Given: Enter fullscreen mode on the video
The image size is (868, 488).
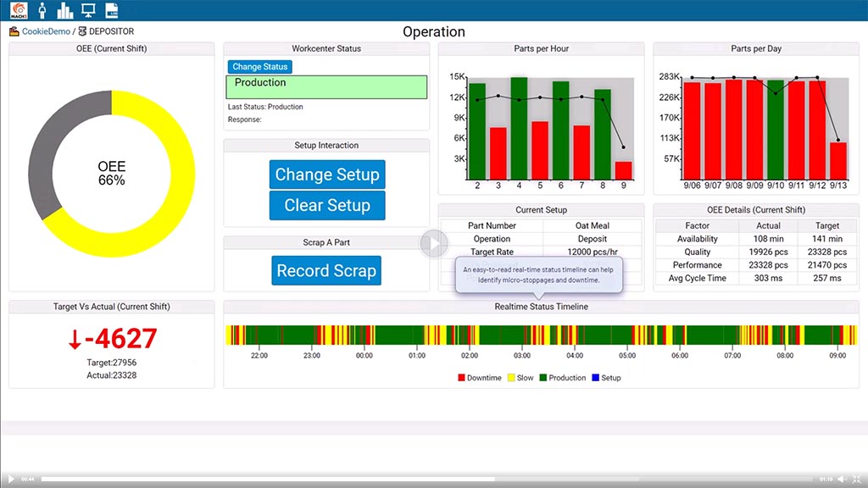Looking at the screenshot, I should point(857,480).
